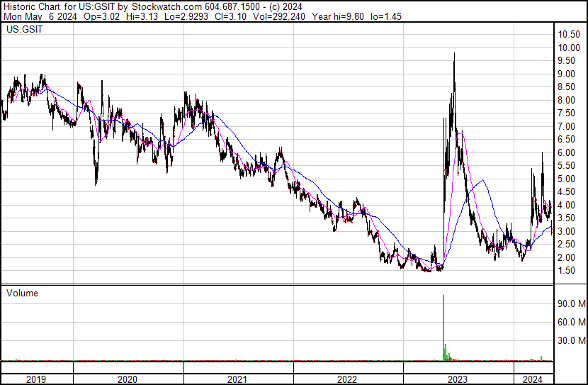Click the 2019 year label on time axis
Viewport: 588px width, 385px height.
coord(36,379)
